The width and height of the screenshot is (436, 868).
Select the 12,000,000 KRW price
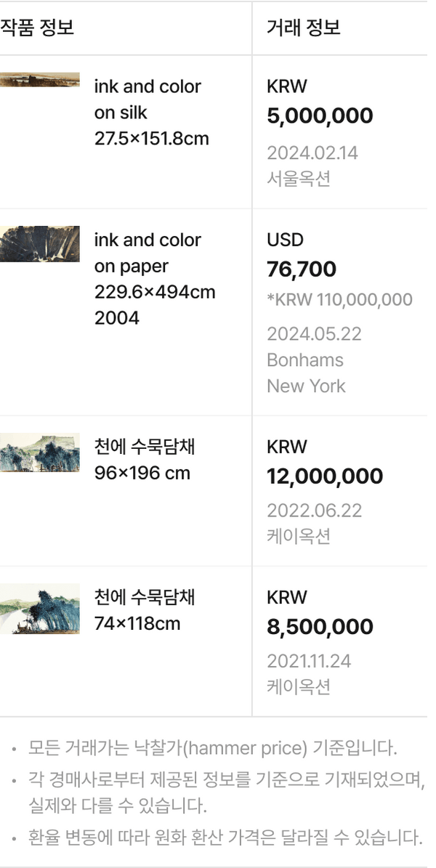(325, 476)
